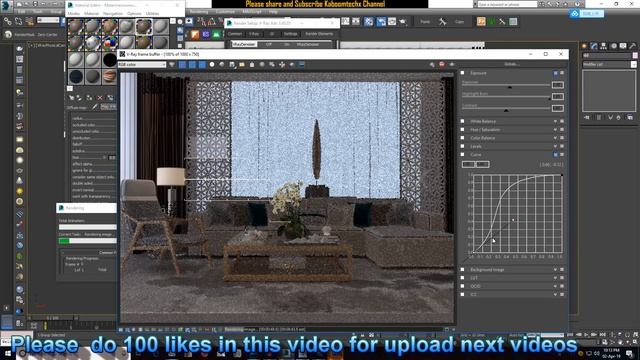This screenshot has height=360, width=640.
Task: Open the Options menu in Material Editor
Action: [x=134, y=13]
